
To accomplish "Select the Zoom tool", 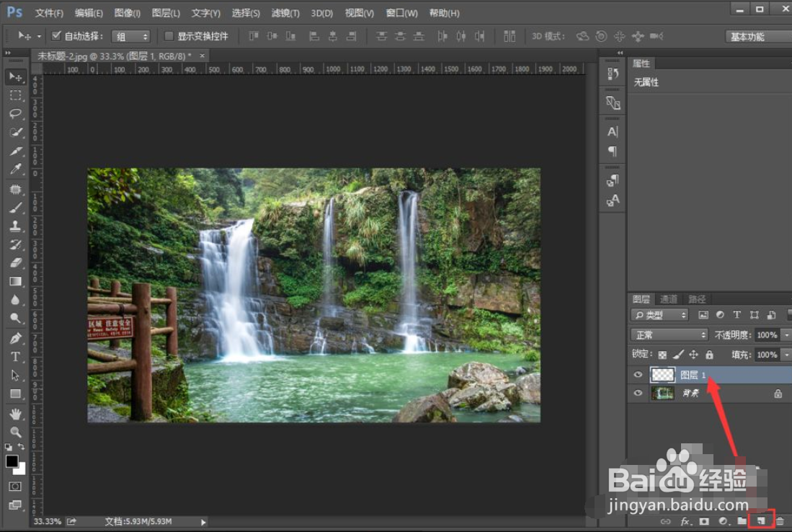I will 15,432.
